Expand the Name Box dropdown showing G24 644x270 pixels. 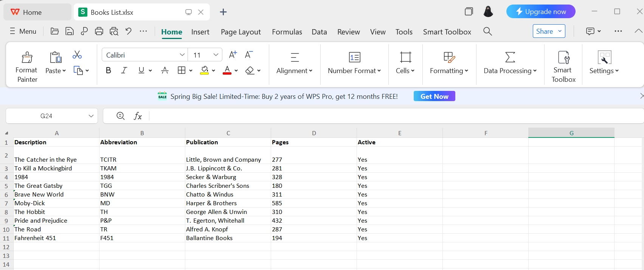pyautogui.click(x=91, y=116)
